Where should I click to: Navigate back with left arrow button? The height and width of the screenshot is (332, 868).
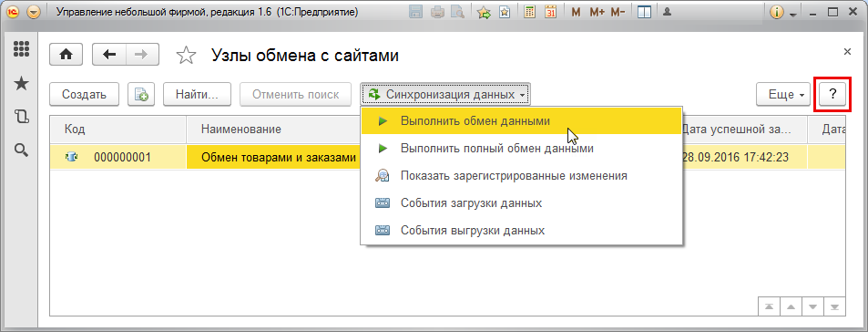point(109,55)
